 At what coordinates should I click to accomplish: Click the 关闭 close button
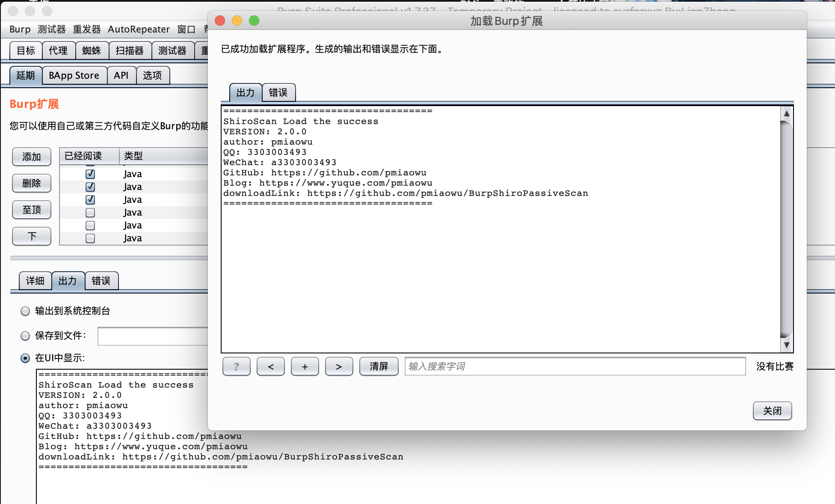[x=772, y=411]
